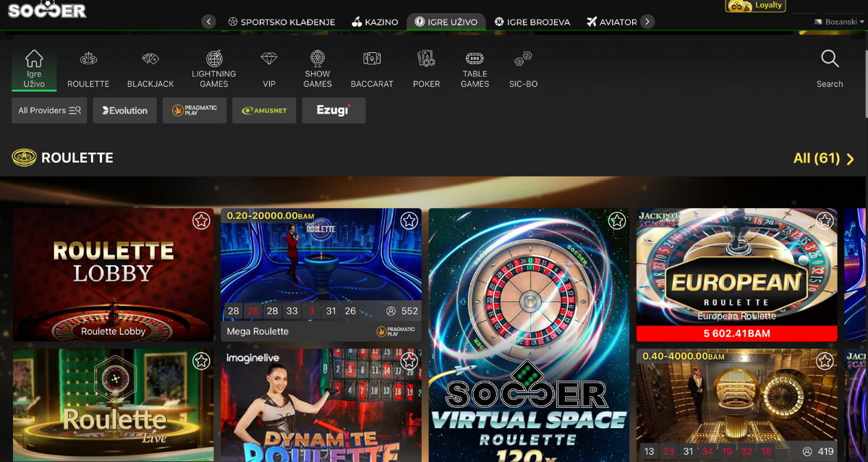The width and height of the screenshot is (868, 462).
Task: Go to Aviator tab
Action: coord(612,22)
